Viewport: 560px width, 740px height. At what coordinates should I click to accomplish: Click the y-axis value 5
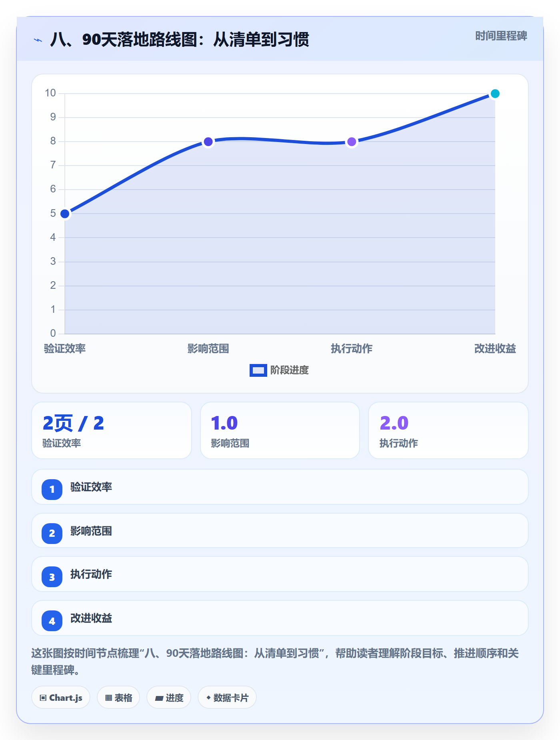(53, 213)
